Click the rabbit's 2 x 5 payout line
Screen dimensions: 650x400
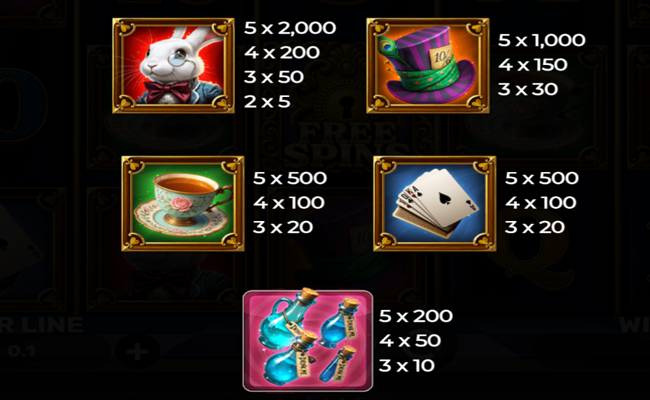pos(267,102)
